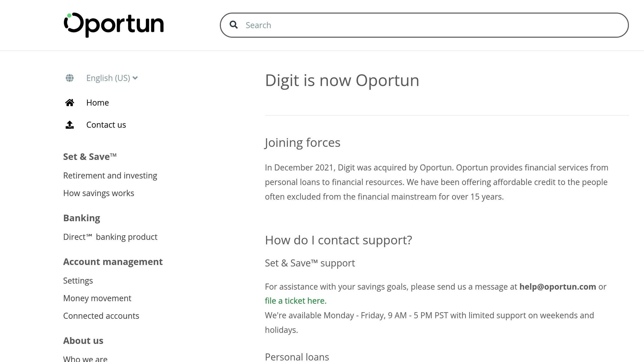Open Retirement and investing section
This screenshot has width=644, height=362.
tap(110, 176)
